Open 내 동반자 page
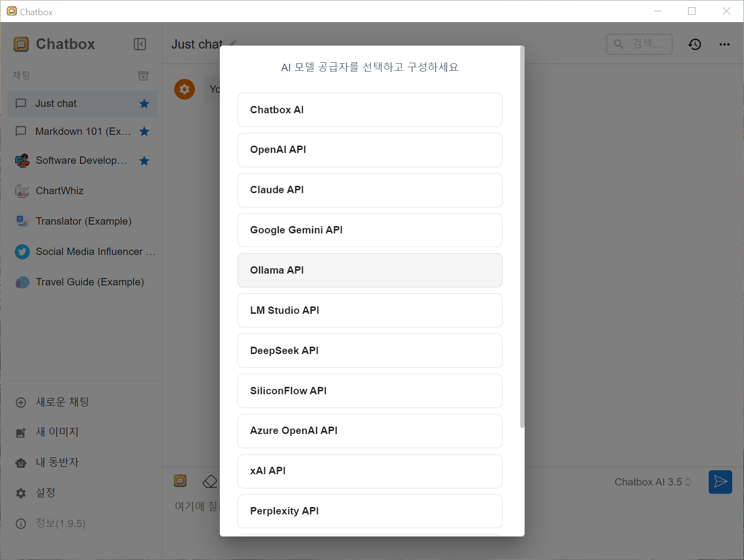Screen dimensions: 744x560 click(x=82, y=462)
